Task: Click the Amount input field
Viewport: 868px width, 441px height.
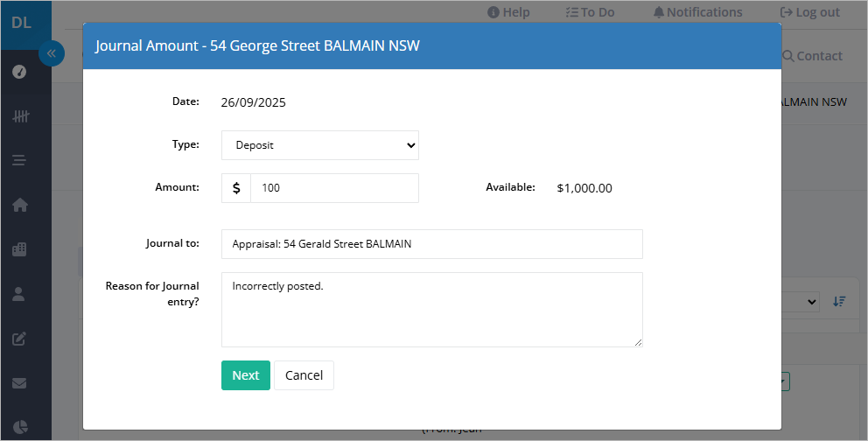Action: 334,188
